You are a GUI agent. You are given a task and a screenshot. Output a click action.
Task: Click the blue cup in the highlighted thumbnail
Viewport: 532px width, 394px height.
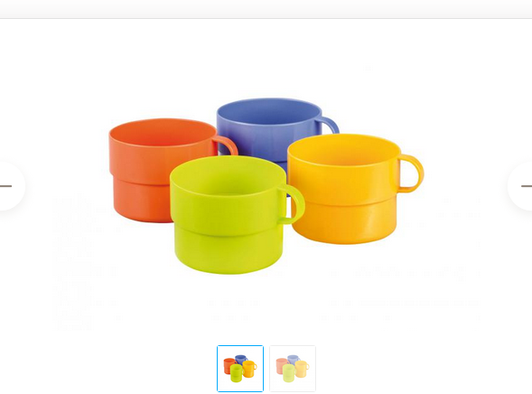click(x=241, y=359)
